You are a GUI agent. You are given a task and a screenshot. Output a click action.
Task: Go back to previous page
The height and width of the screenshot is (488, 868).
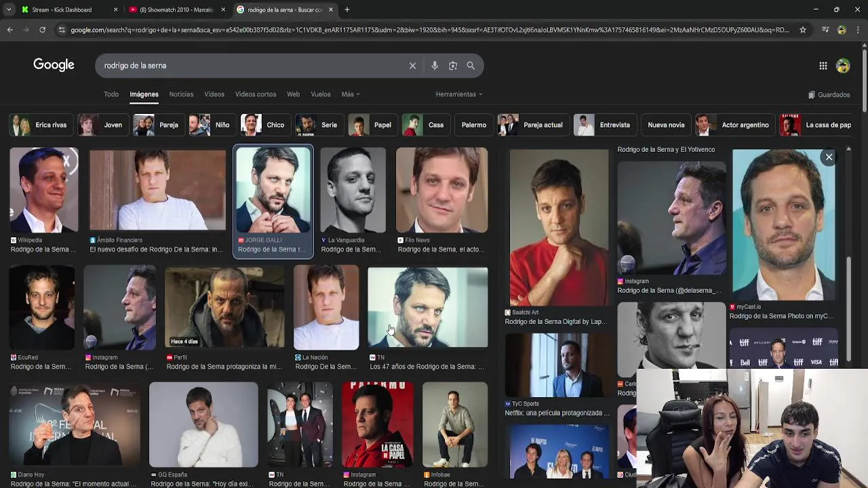pyautogui.click(x=9, y=30)
